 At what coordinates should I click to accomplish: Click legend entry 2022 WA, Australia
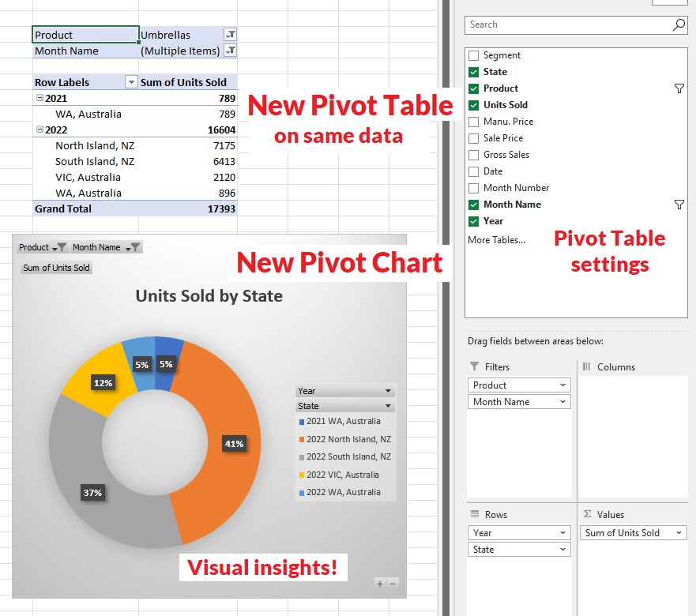tap(340, 492)
